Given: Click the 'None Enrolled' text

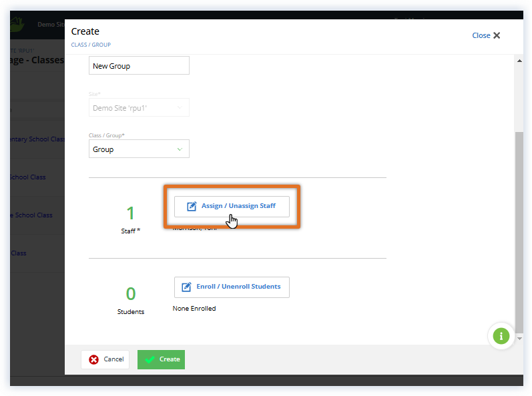Looking at the screenshot, I should pos(194,308).
